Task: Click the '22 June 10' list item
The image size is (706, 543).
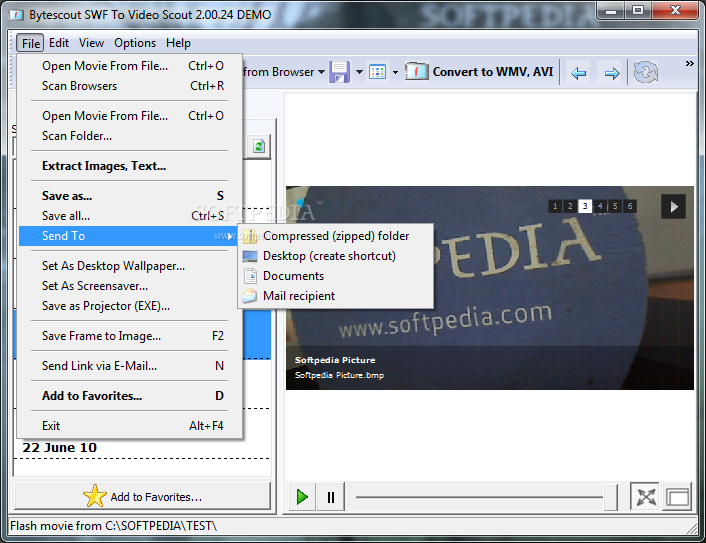Action: tap(59, 448)
